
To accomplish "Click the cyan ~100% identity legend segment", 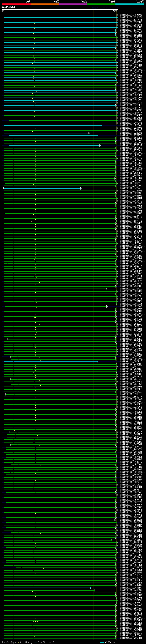I will click(130, 4).
